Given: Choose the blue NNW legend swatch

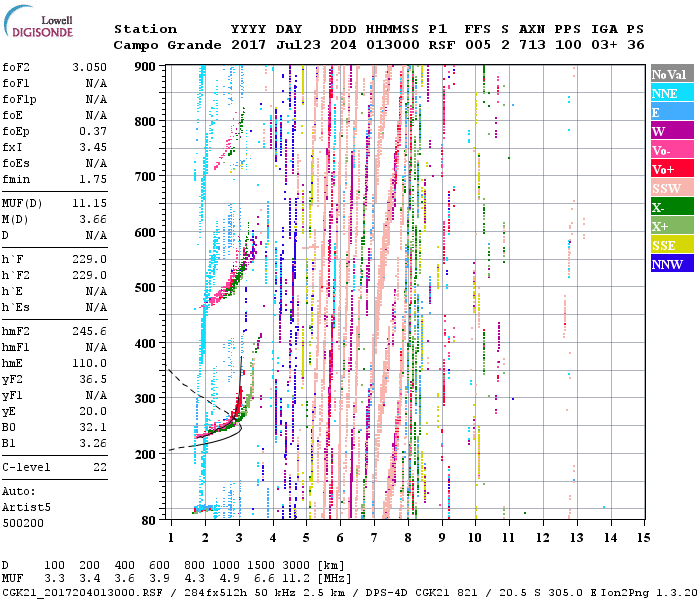Looking at the screenshot, I should tap(671, 264).
